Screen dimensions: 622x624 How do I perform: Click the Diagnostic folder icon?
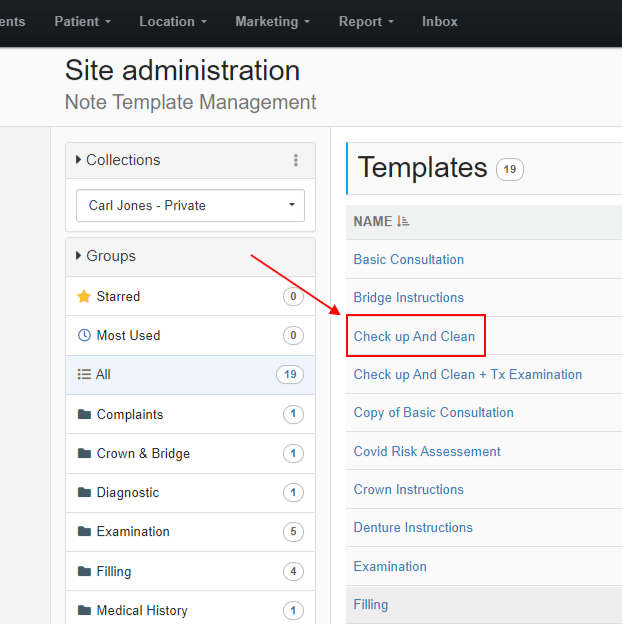click(84, 492)
